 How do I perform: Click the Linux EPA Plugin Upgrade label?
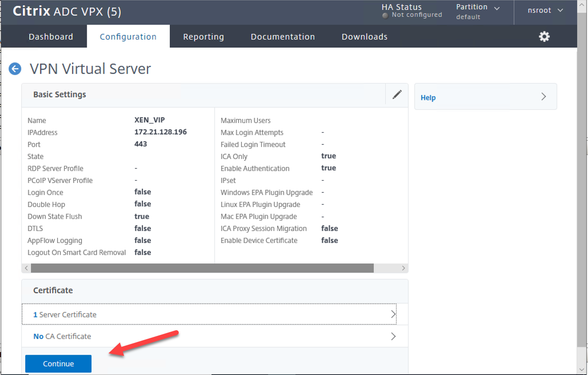click(260, 204)
